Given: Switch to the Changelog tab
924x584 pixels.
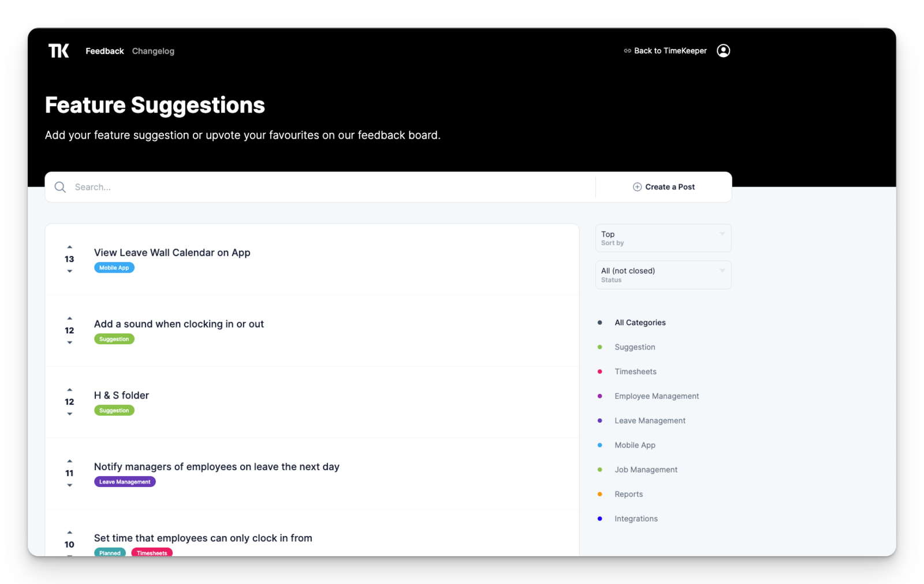Looking at the screenshot, I should tap(153, 51).
